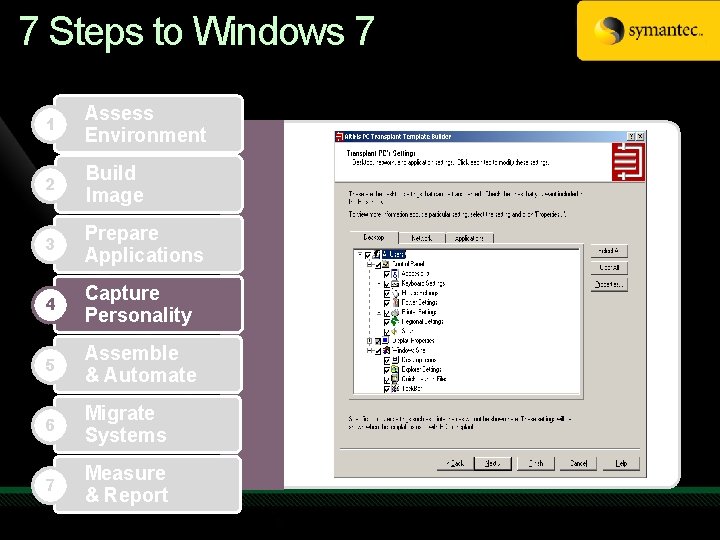Open the Applications tab

coord(469,238)
